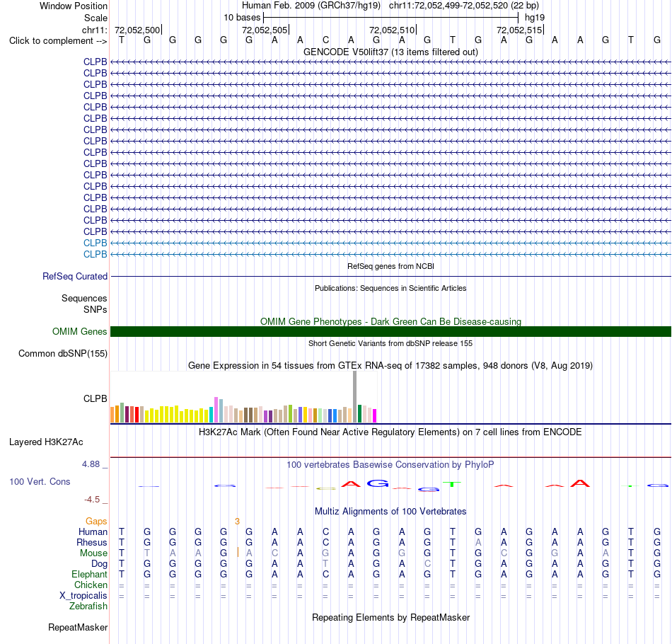
Task: Click the 72,052,505 position marker
Action: pyautogui.click(x=265, y=30)
